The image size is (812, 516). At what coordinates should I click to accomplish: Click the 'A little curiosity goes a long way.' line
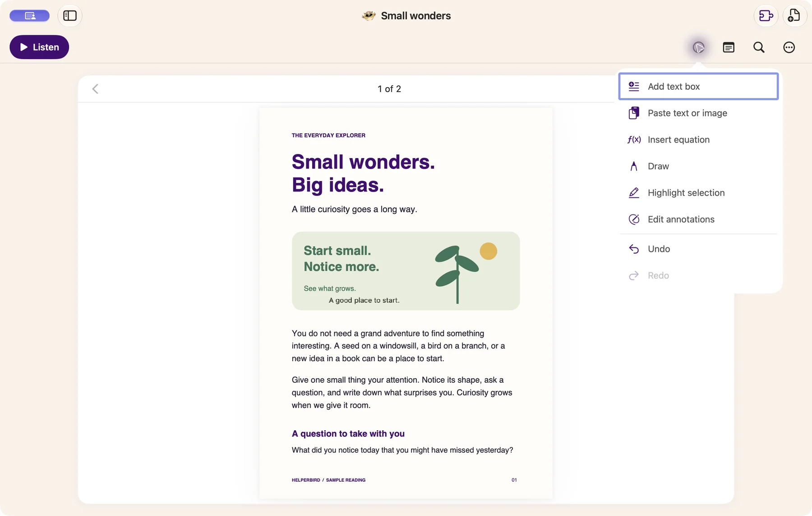pos(354,209)
